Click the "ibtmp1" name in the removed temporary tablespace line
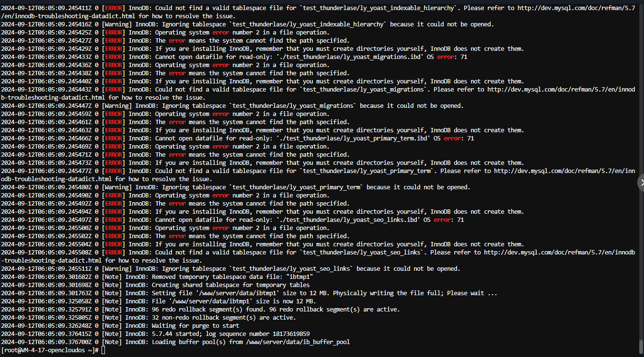The image size is (644, 357). click(x=299, y=276)
